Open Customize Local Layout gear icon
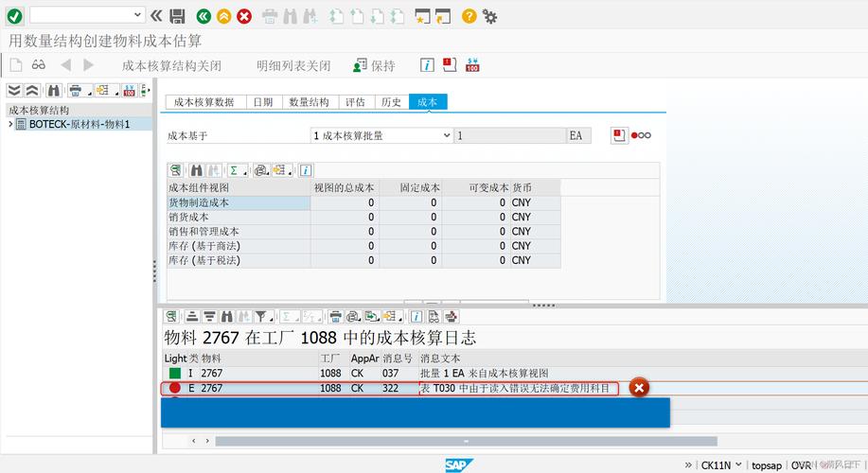 coord(490,17)
